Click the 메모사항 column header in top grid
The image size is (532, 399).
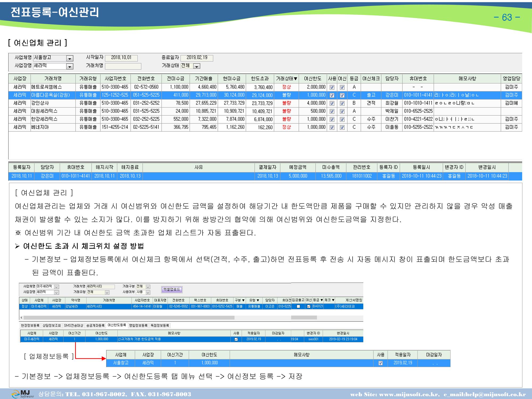click(x=467, y=79)
